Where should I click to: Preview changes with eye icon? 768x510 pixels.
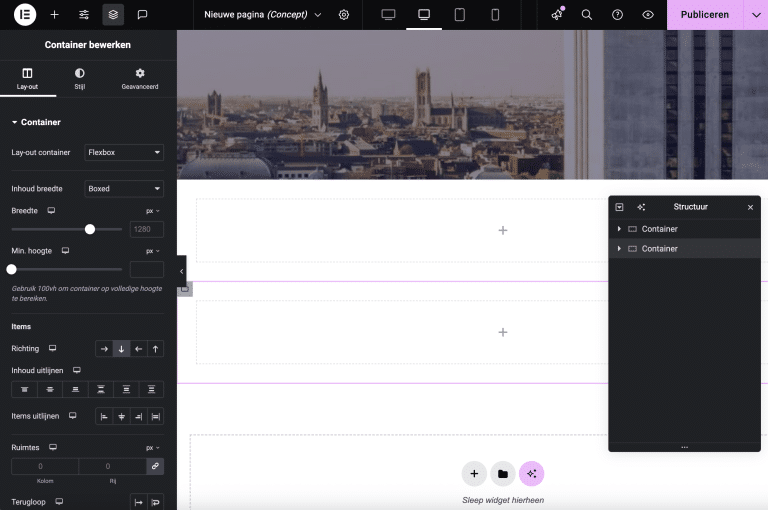pos(648,15)
